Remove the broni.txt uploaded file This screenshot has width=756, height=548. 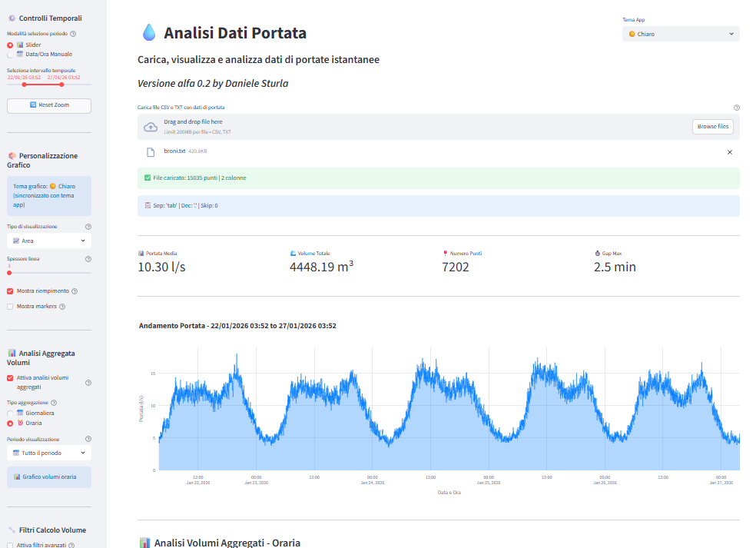click(729, 152)
